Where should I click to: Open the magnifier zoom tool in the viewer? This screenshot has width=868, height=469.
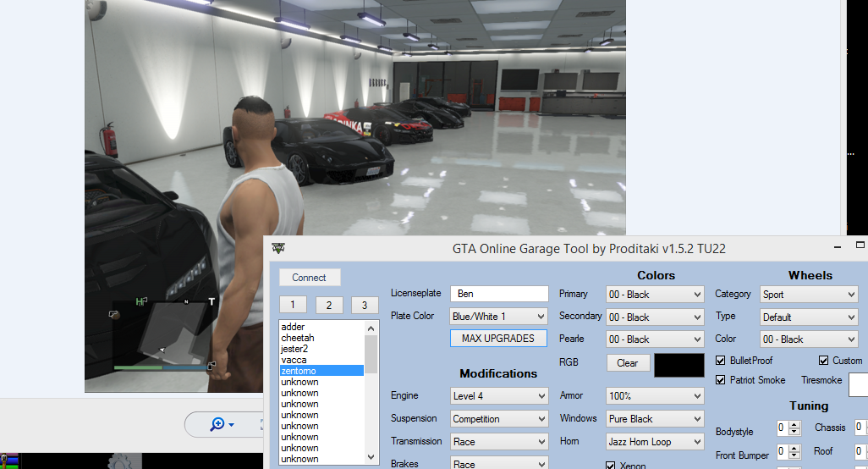click(x=217, y=424)
